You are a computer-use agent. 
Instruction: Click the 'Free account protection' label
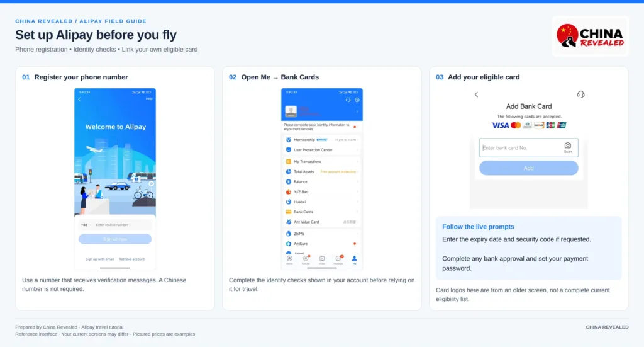tap(338, 171)
